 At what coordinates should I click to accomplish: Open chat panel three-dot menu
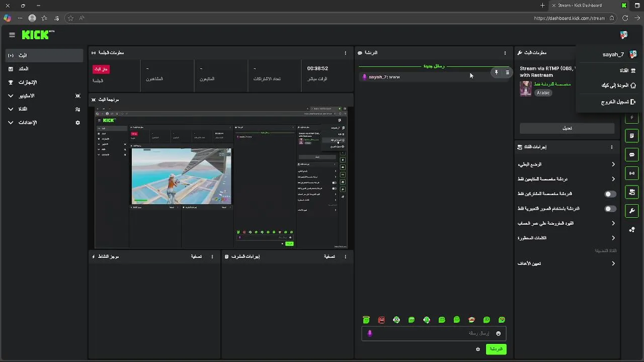click(x=505, y=53)
